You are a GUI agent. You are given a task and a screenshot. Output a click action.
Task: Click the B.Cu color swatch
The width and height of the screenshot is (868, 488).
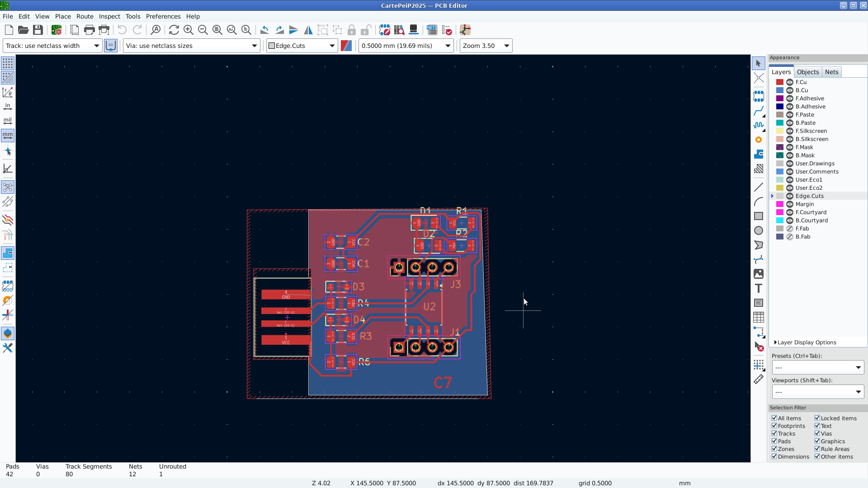[780, 90]
